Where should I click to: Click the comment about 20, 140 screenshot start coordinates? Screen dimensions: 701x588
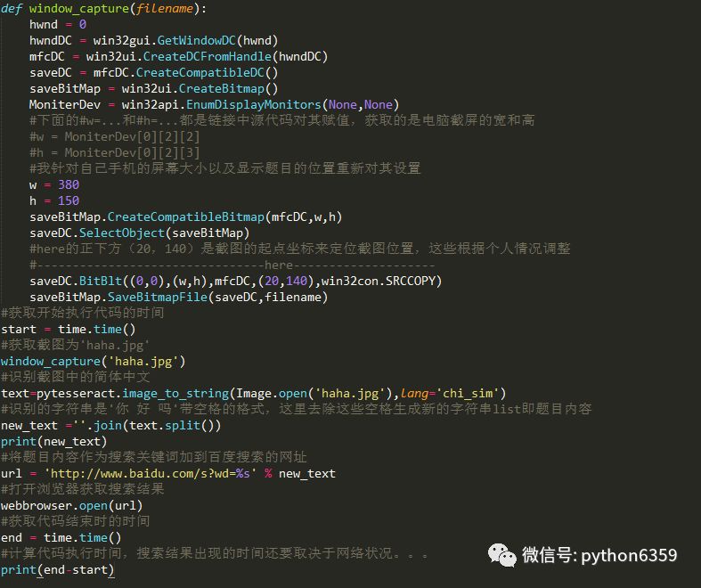point(300,249)
